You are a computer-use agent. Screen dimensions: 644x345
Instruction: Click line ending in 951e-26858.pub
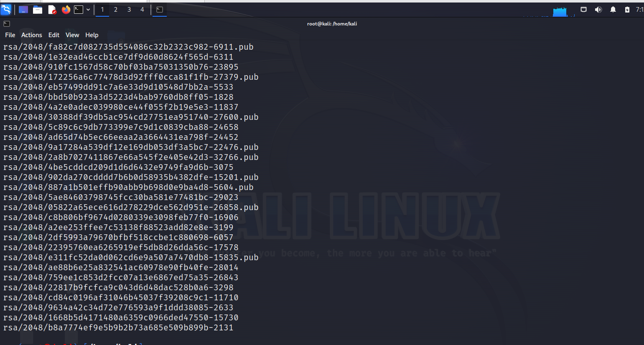pyautogui.click(x=131, y=207)
